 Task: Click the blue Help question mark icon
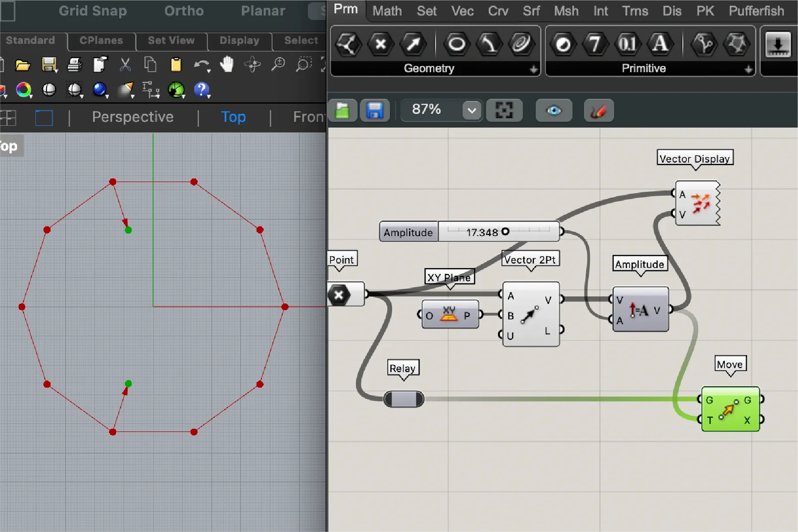click(201, 90)
